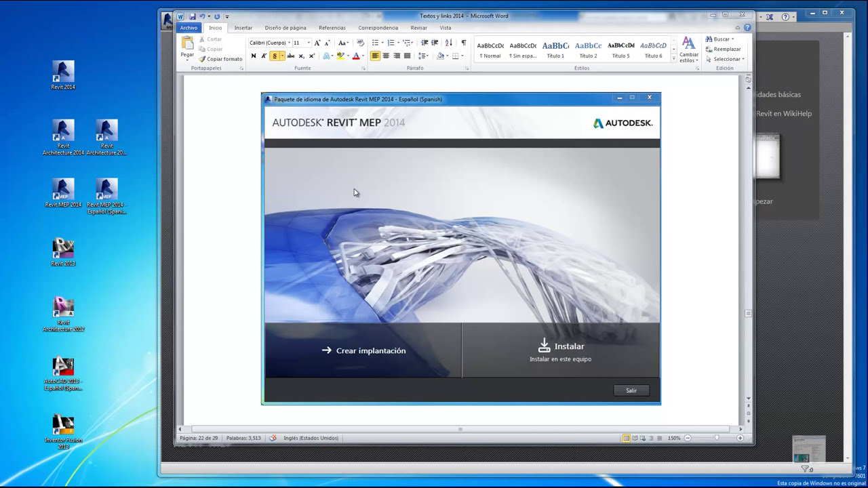Toggle superscript formatting
Viewport: 868px width, 488px height.
(x=312, y=56)
